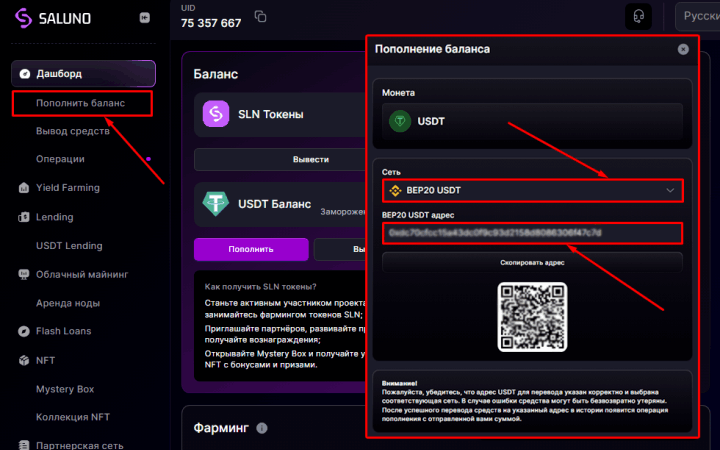The width and height of the screenshot is (720, 450).
Task: Click the Saluno logo icon
Action: click(23, 18)
